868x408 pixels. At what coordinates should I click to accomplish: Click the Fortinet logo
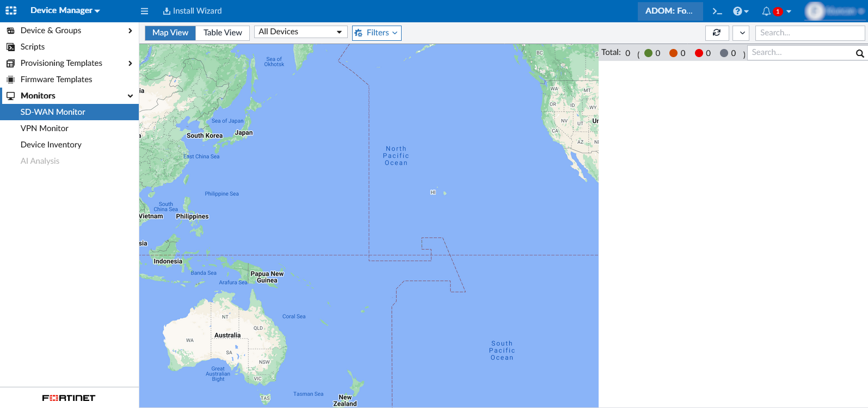(69, 398)
